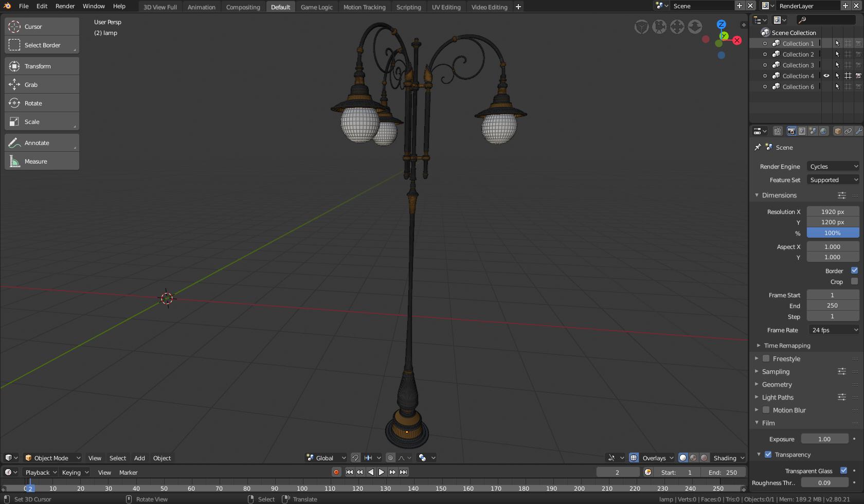
Task: Open the viewport Add menu
Action: [x=139, y=458]
